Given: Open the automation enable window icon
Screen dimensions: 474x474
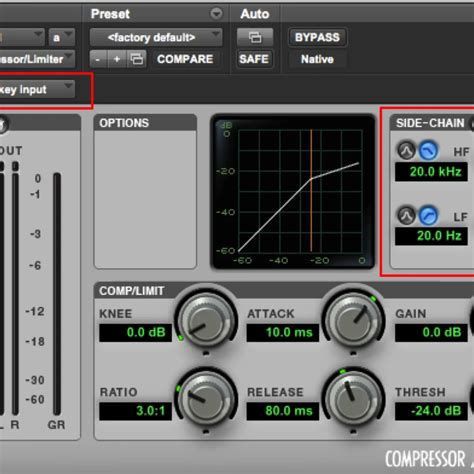Looking at the screenshot, I should [255, 37].
